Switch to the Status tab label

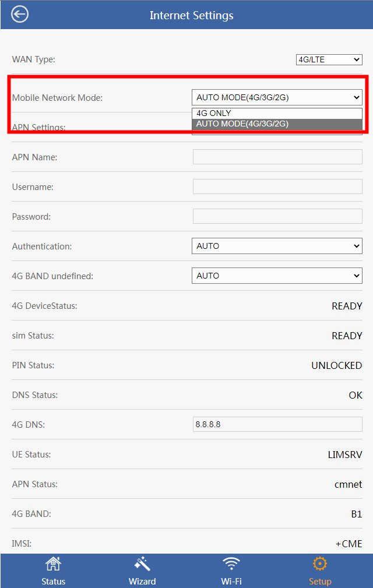53,581
